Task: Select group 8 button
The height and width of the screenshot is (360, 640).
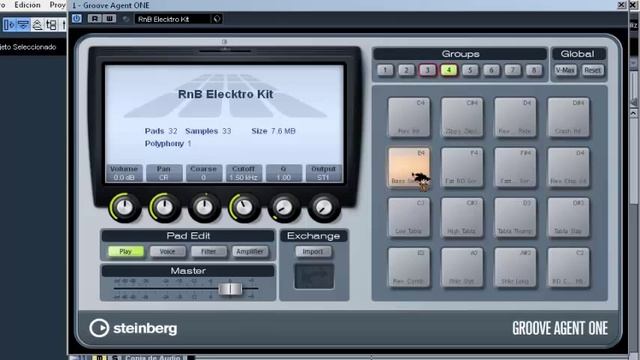Action: [533, 70]
